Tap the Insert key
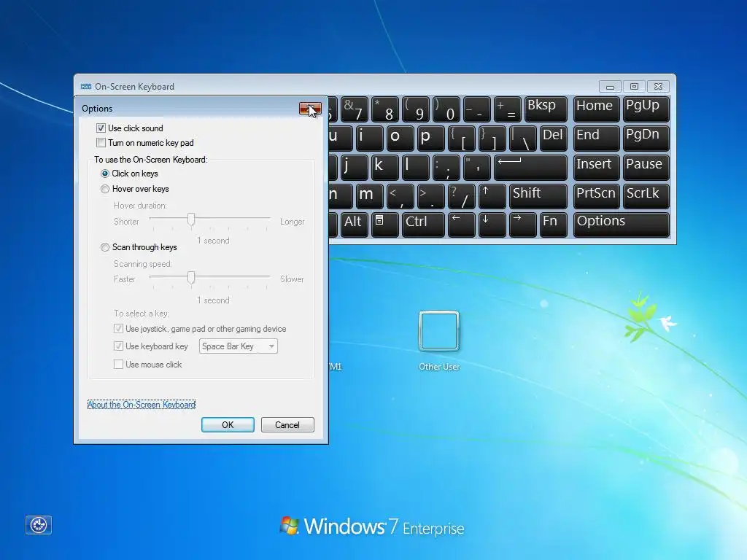Viewport: 747px width, 560px height. [x=597, y=167]
